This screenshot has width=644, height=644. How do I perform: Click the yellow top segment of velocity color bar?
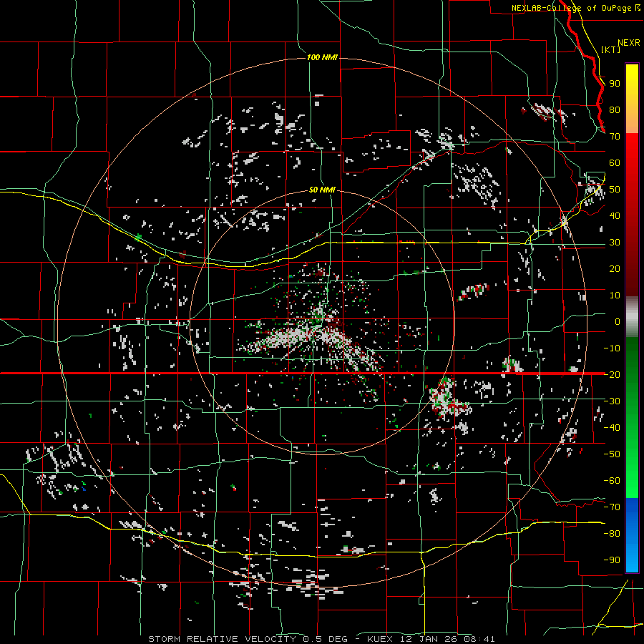pyautogui.click(x=632, y=99)
